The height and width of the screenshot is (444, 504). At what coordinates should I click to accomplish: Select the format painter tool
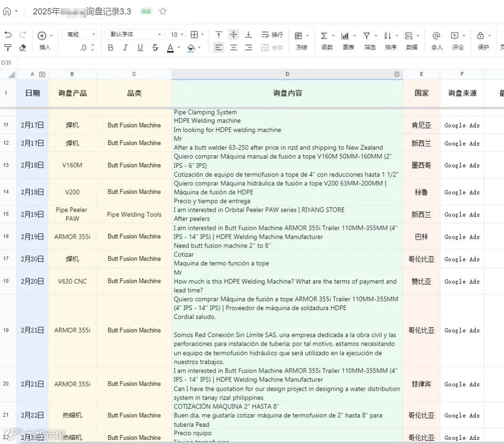pos(8,48)
